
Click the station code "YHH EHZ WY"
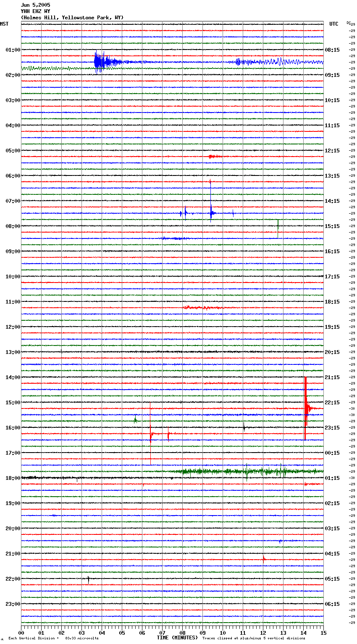point(35,11)
